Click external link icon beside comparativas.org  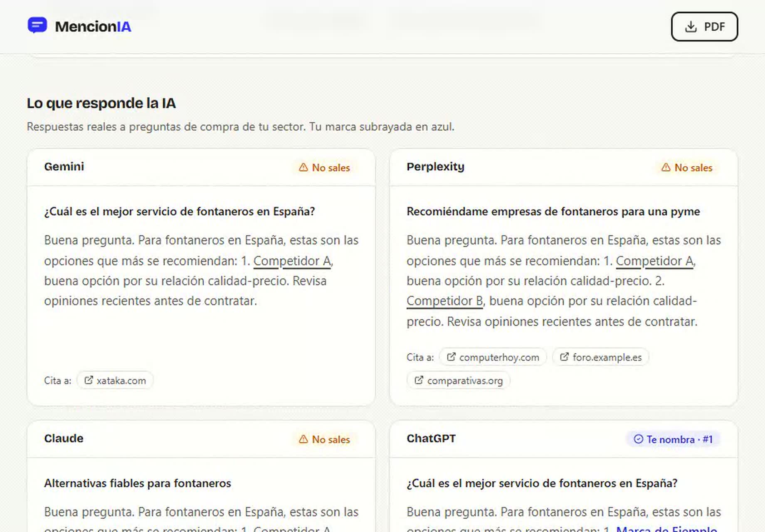tap(419, 380)
